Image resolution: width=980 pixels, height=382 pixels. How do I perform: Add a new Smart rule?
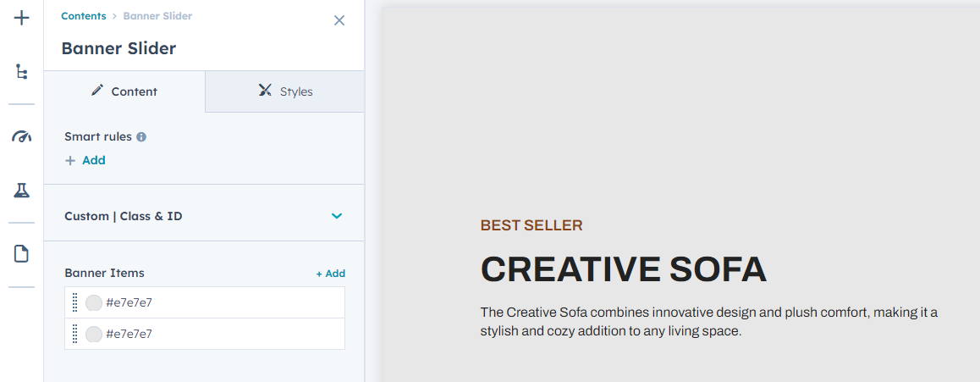pyautogui.click(x=85, y=160)
